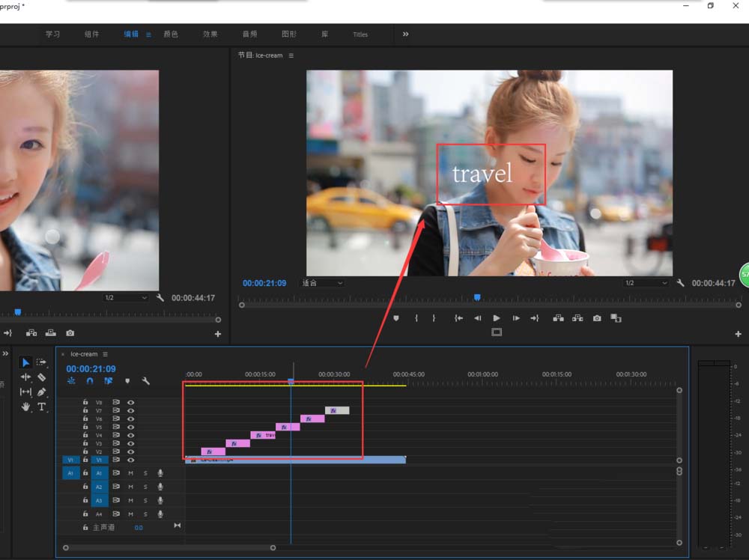Select the Razor tool
The image size is (749, 560).
tap(42, 377)
